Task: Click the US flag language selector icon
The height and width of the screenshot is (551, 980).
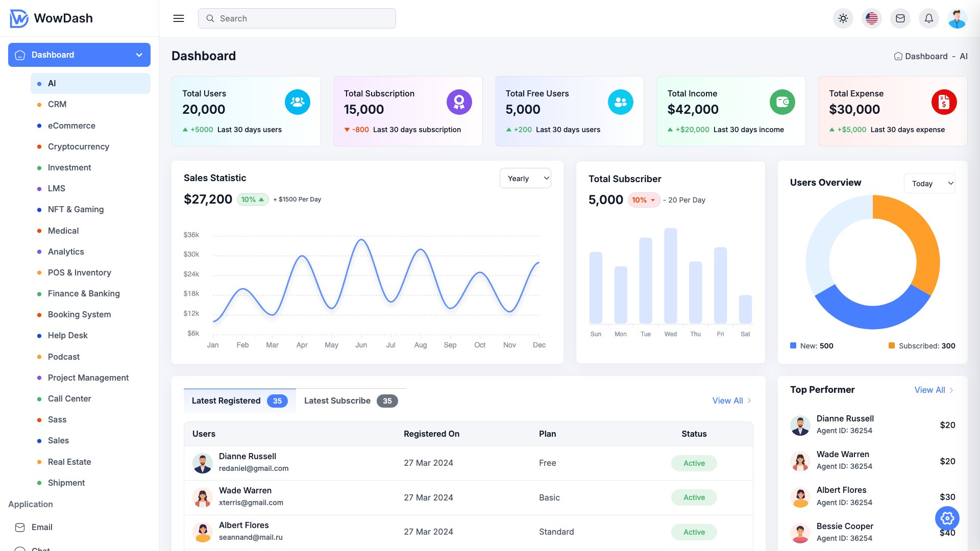Action: (x=872, y=18)
